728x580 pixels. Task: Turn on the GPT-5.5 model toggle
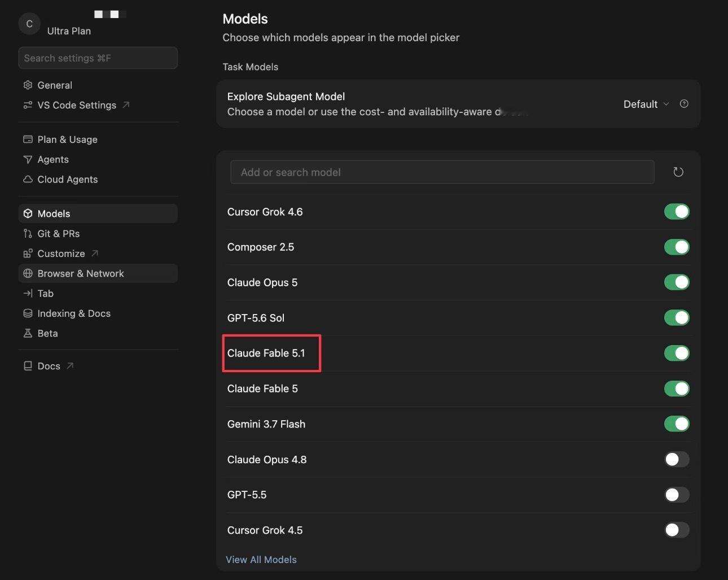point(677,495)
